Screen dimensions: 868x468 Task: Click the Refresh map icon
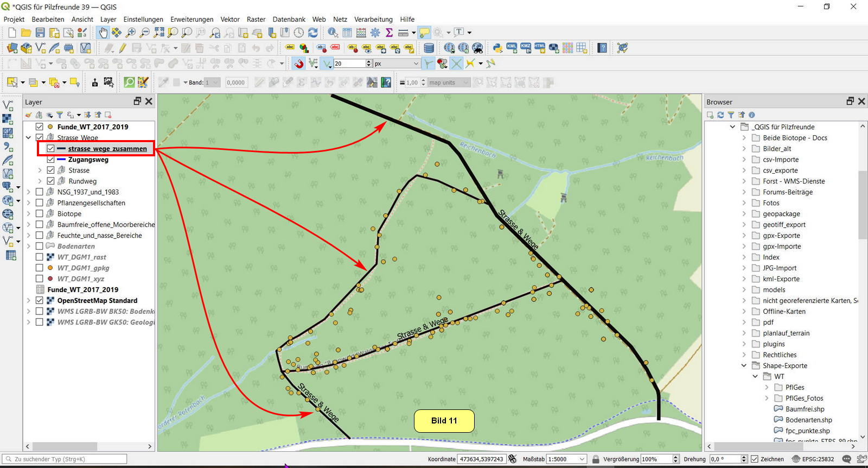click(x=313, y=33)
